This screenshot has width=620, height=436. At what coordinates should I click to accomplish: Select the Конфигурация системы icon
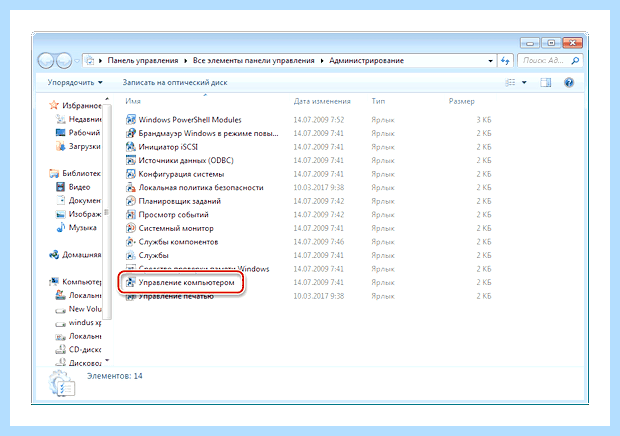point(130,174)
